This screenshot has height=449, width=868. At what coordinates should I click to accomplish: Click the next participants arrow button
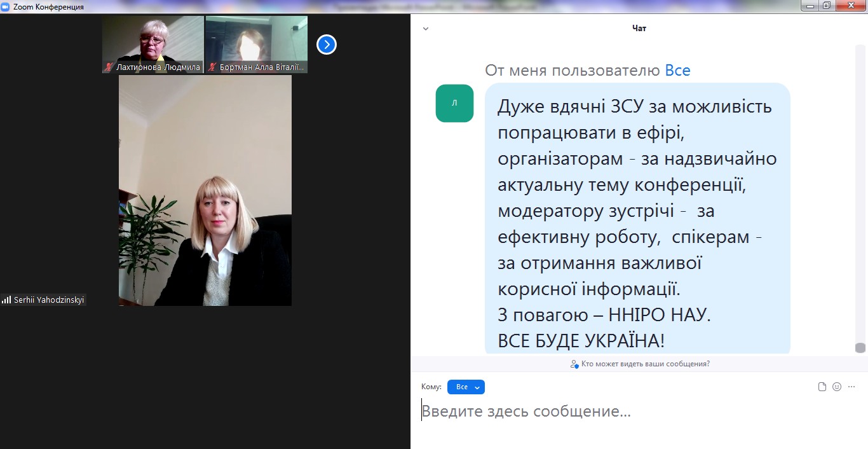[326, 45]
